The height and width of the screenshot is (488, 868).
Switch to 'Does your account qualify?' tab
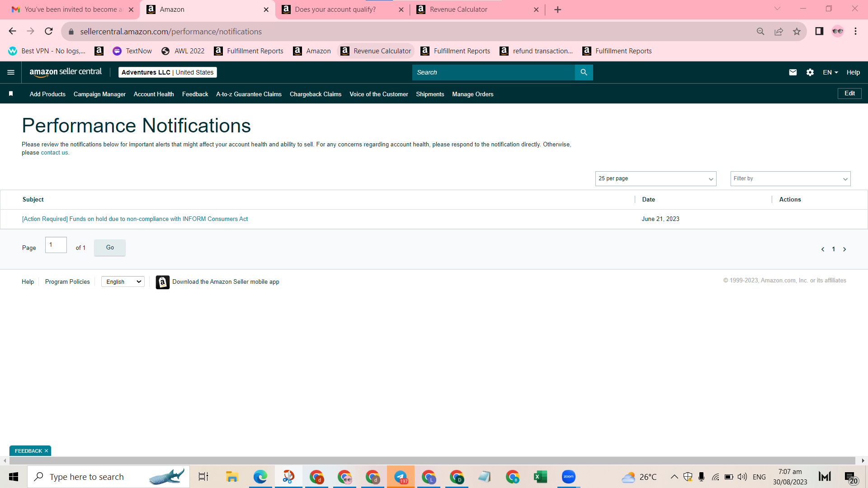click(x=342, y=9)
